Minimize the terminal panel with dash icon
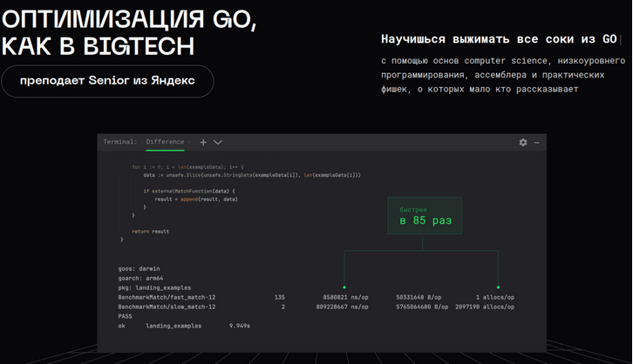Image resolution: width=633 pixels, height=364 pixels. [537, 142]
